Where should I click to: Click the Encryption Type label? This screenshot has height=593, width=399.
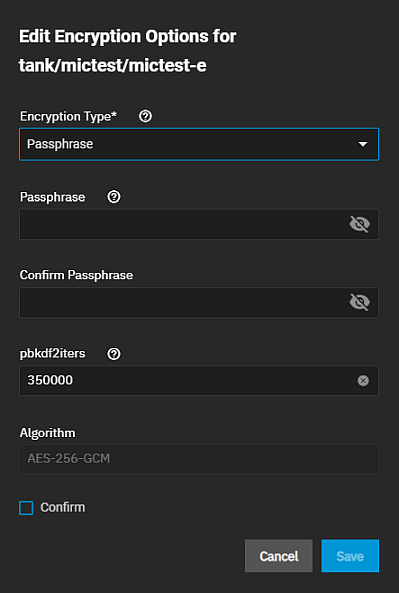[x=68, y=116]
